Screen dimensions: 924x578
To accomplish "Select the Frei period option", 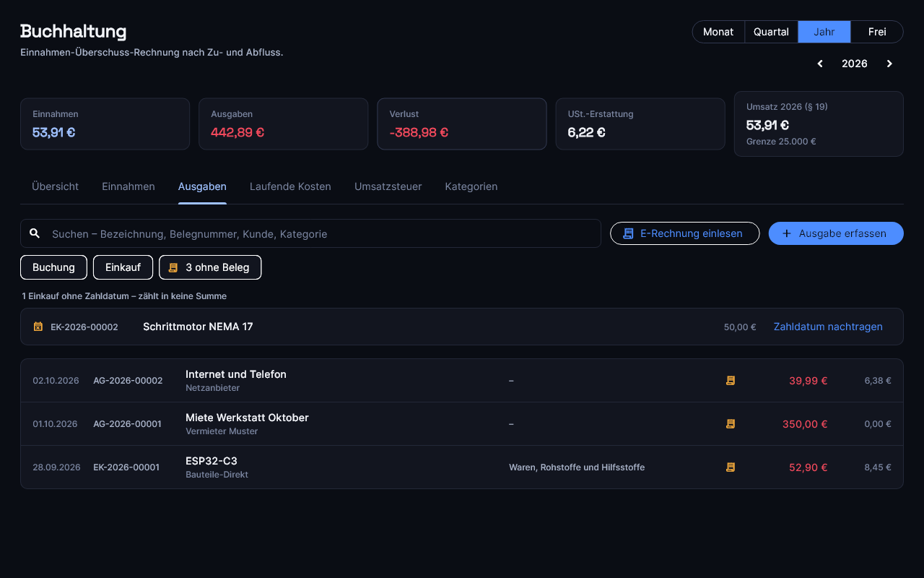I will (877, 32).
